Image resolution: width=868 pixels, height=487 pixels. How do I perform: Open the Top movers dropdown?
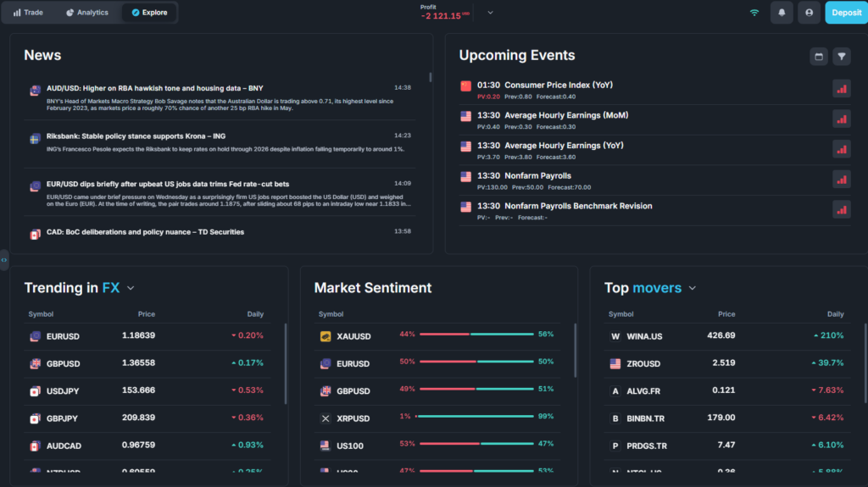[x=692, y=288]
